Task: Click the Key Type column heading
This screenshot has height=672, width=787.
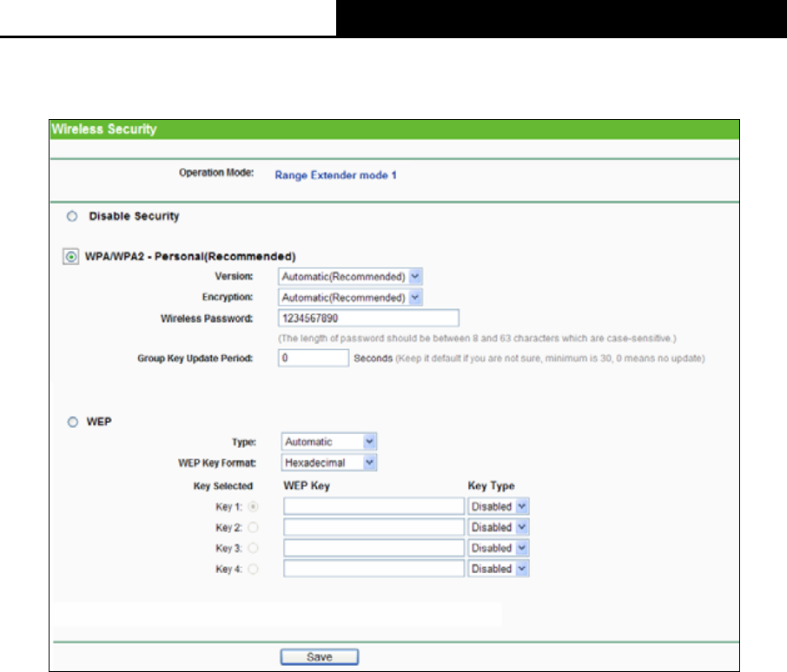Action: [x=492, y=486]
